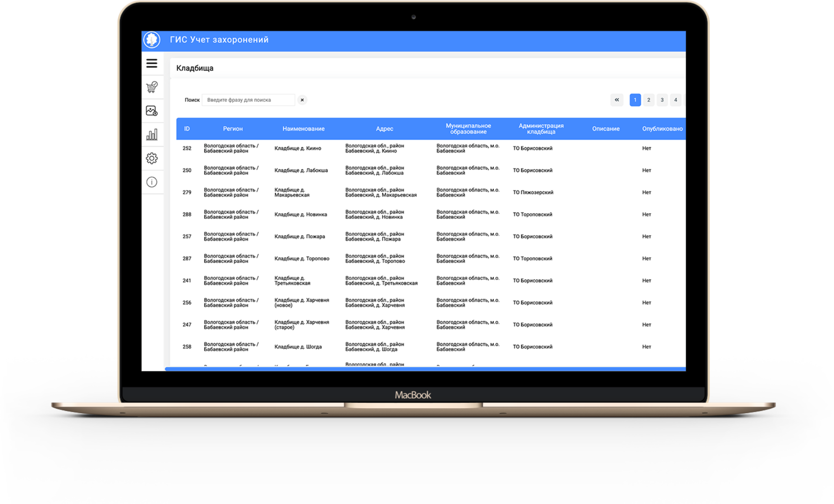Select the row Кладбище д. Киино
834x504 pixels.
point(298,148)
